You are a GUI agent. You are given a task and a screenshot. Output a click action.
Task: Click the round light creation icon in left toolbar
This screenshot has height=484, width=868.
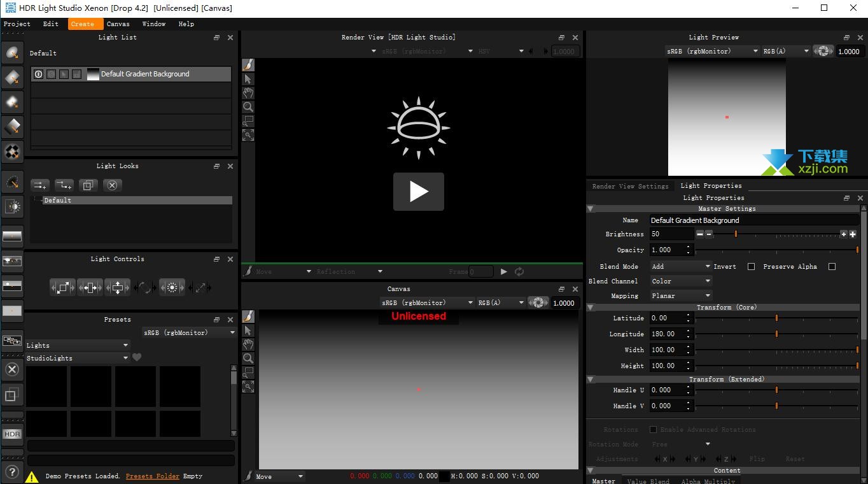tap(12, 53)
